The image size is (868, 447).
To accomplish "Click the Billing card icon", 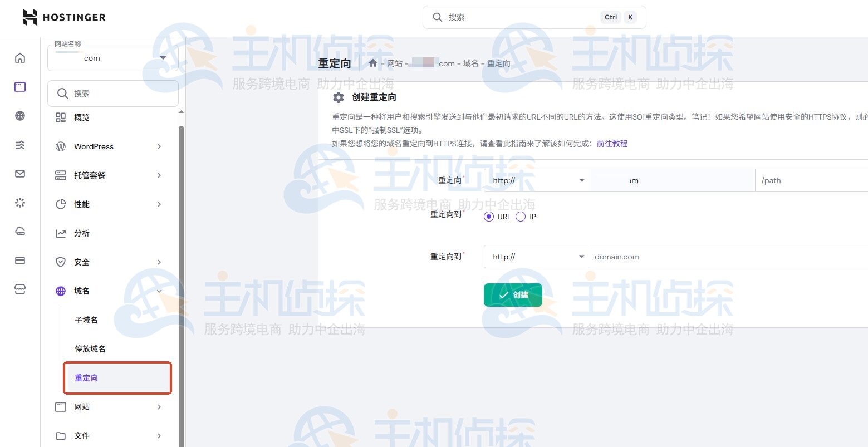I will pyautogui.click(x=19, y=260).
